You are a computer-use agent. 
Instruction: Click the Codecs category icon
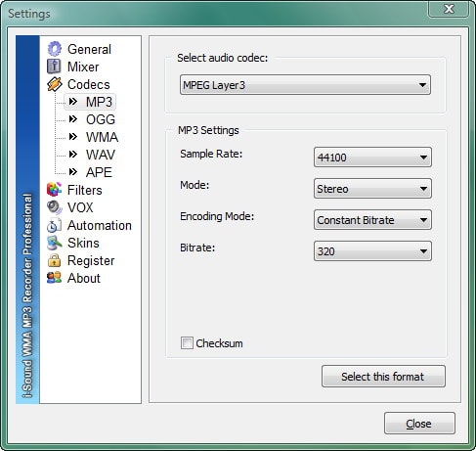click(54, 84)
